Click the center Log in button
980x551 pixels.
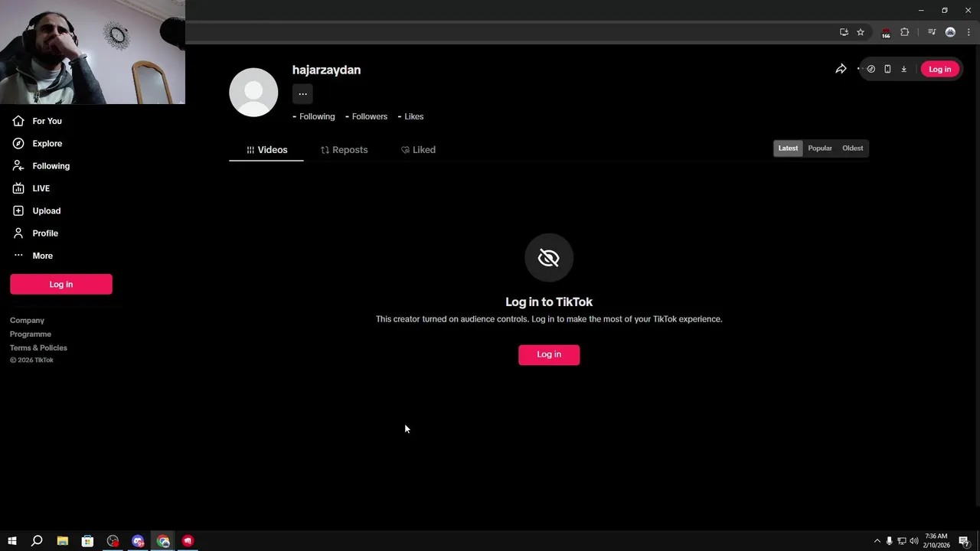[x=549, y=354]
